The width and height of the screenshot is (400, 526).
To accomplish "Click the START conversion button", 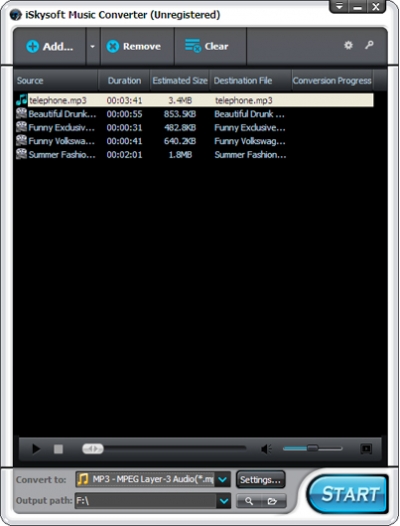I will tap(349, 494).
